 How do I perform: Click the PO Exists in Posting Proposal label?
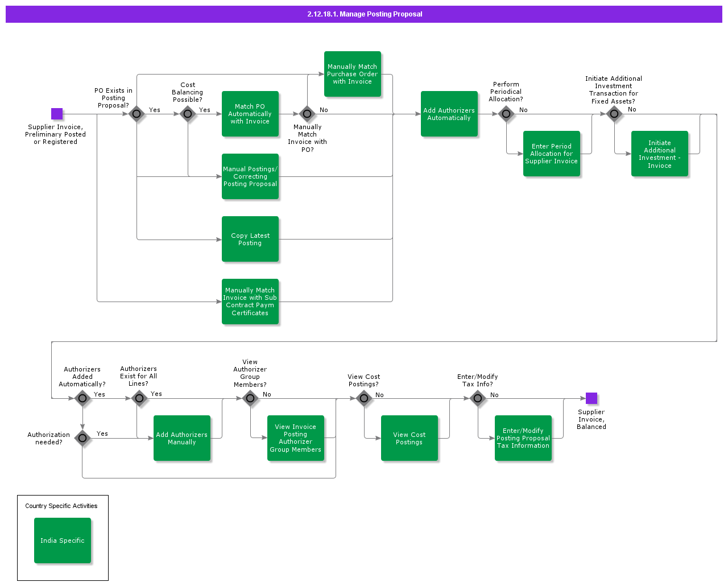click(x=113, y=98)
